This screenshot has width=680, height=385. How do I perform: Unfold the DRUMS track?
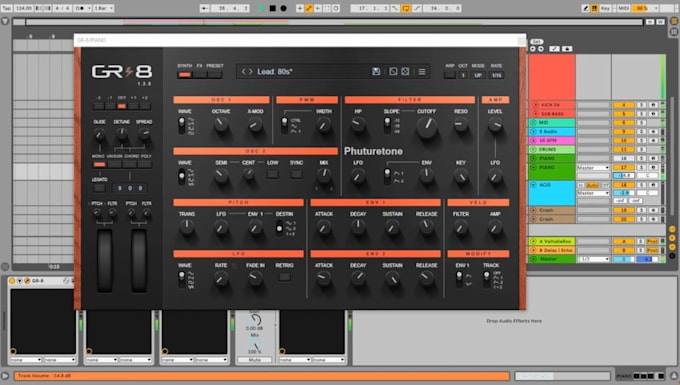(533, 149)
